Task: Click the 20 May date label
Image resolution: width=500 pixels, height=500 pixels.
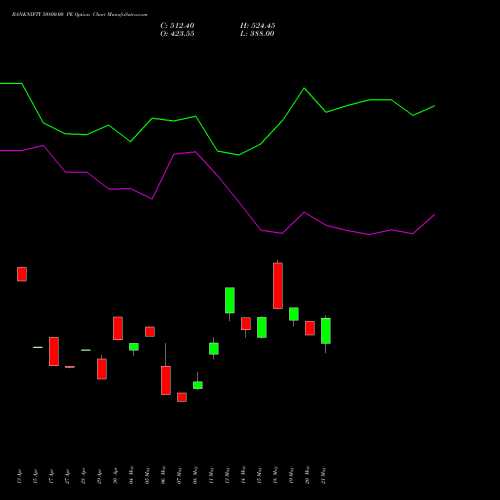Action: click(x=307, y=475)
